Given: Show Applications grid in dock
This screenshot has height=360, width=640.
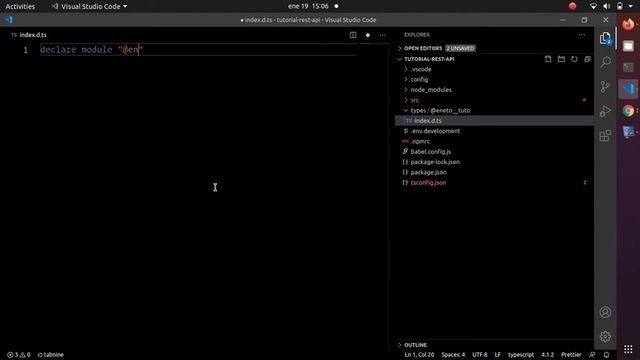Looking at the screenshot, I should coord(628,349).
